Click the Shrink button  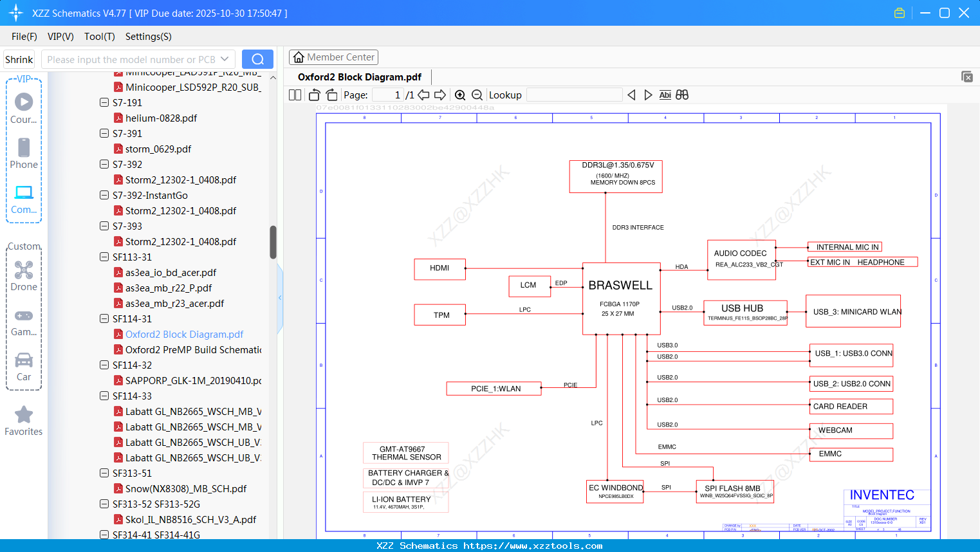tap(19, 59)
